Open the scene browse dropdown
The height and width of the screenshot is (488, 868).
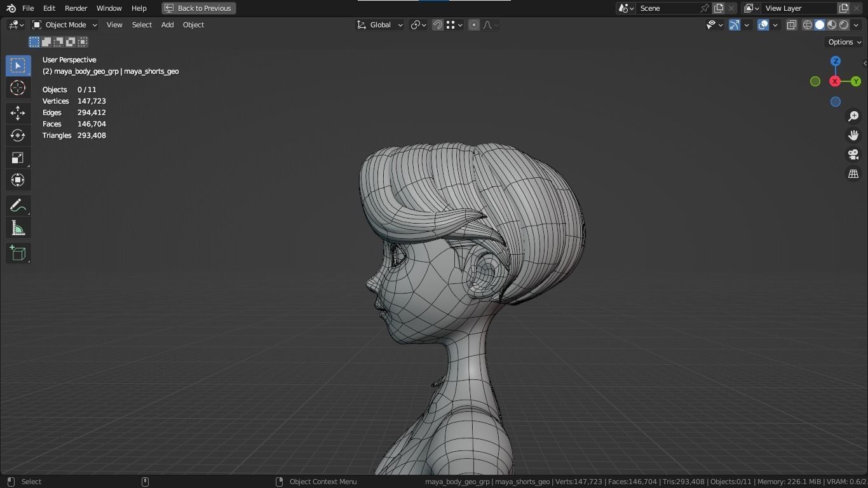(626, 8)
